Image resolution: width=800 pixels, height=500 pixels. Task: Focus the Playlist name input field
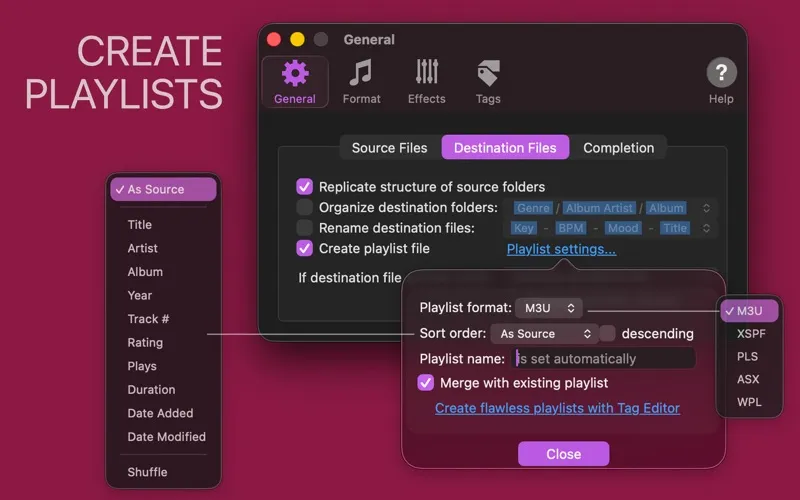coord(603,359)
